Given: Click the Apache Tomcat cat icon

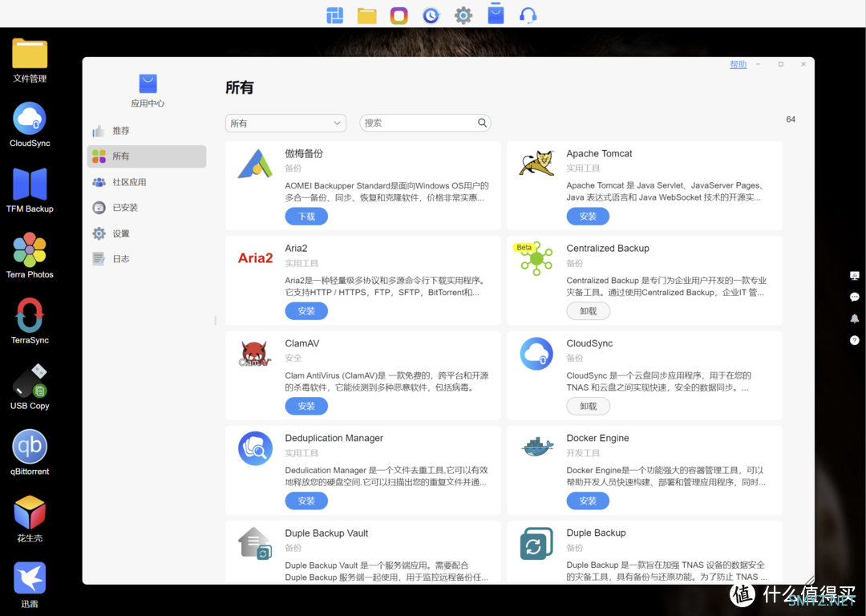Looking at the screenshot, I should pyautogui.click(x=536, y=164).
